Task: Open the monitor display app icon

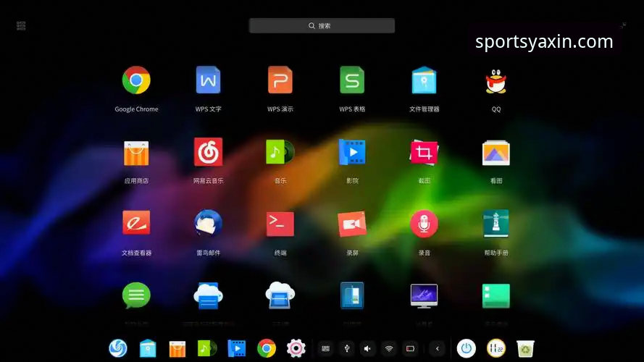Action: [x=424, y=295]
